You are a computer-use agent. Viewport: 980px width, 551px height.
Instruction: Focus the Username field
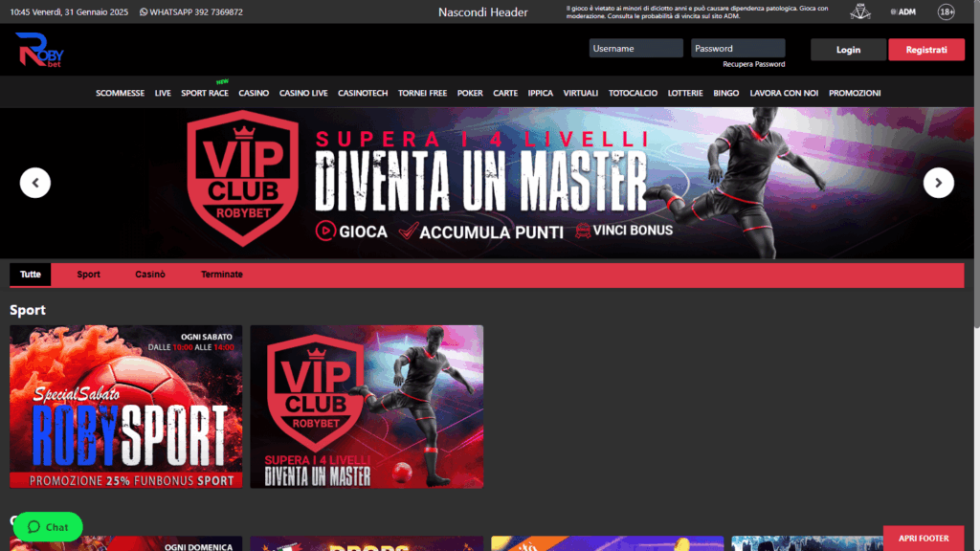pos(635,48)
